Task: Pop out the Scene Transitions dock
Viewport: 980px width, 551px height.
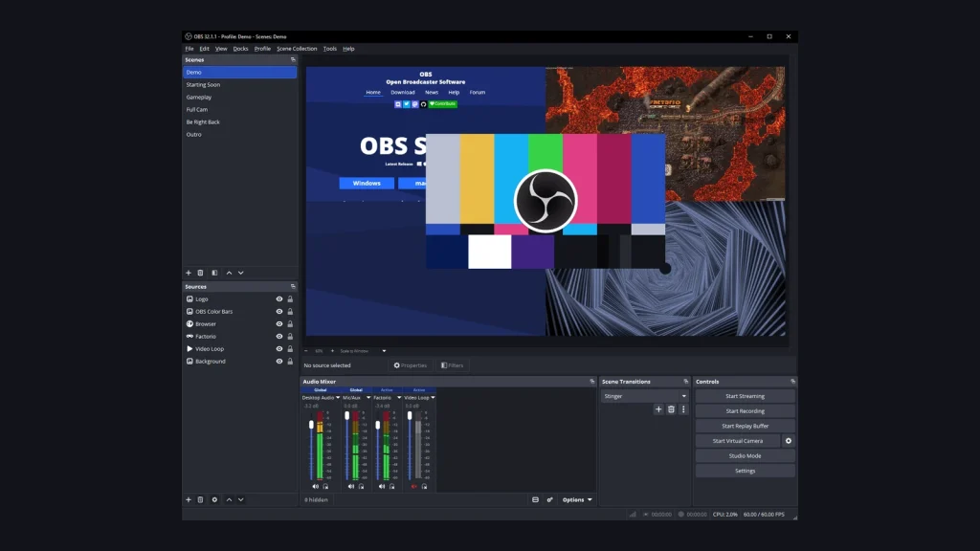Action: tap(685, 382)
